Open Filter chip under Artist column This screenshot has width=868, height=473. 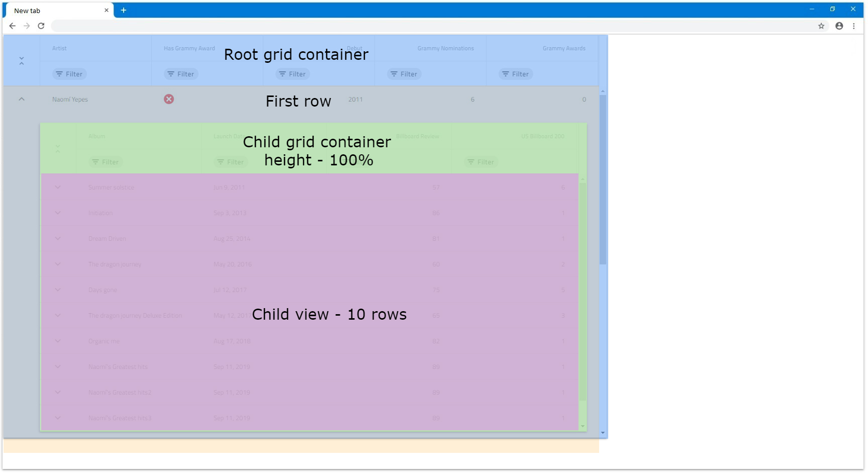click(69, 74)
